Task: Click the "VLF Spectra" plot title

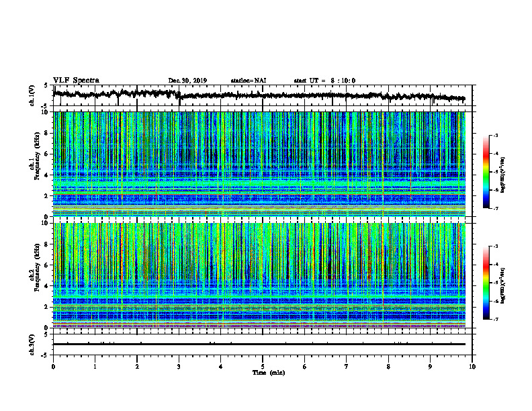Action: (76, 81)
